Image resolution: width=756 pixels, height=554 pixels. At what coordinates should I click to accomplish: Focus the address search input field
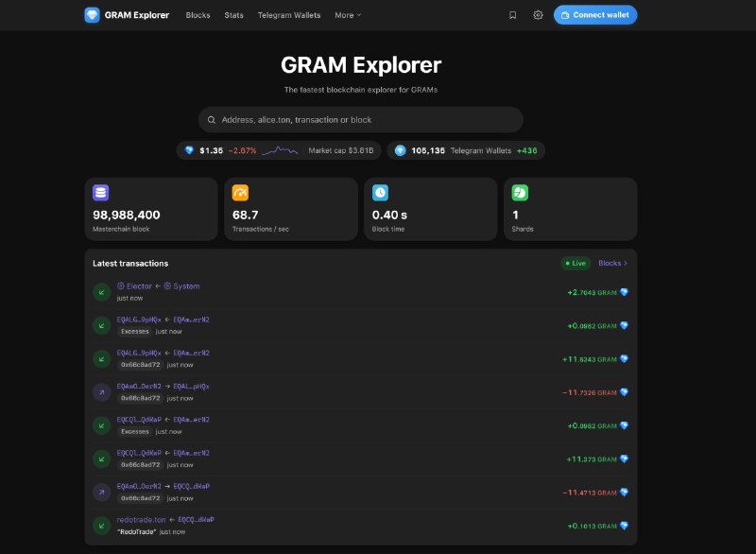pos(361,119)
